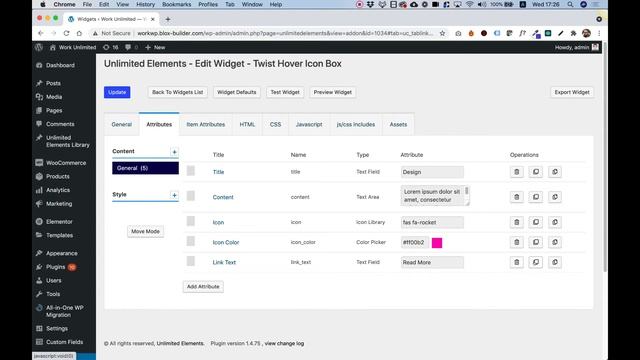Click Preview Widget button
This screenshot has width=640, height=360.
click(333, 92)
